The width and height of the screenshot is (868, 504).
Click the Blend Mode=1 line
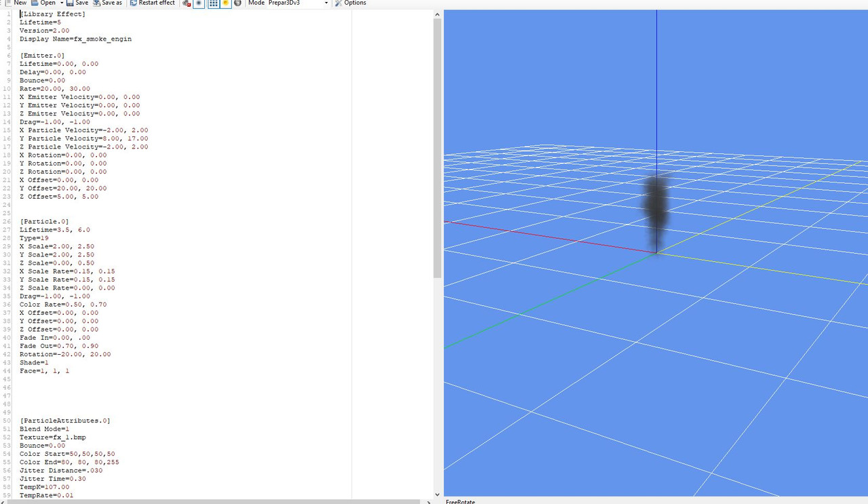44,429
